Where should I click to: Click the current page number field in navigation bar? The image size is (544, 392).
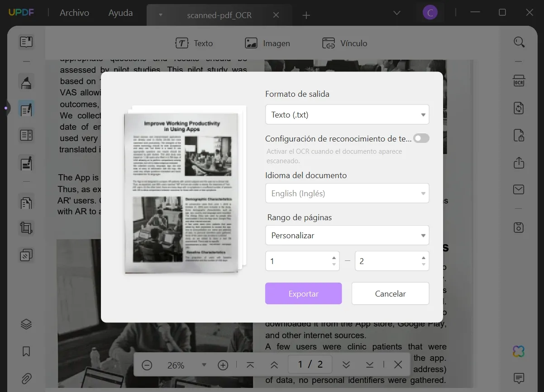[x=310, y=364]
